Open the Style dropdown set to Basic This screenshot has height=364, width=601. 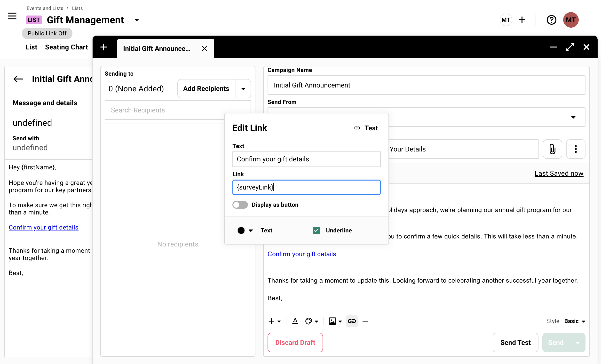click(x=575, y=321)
